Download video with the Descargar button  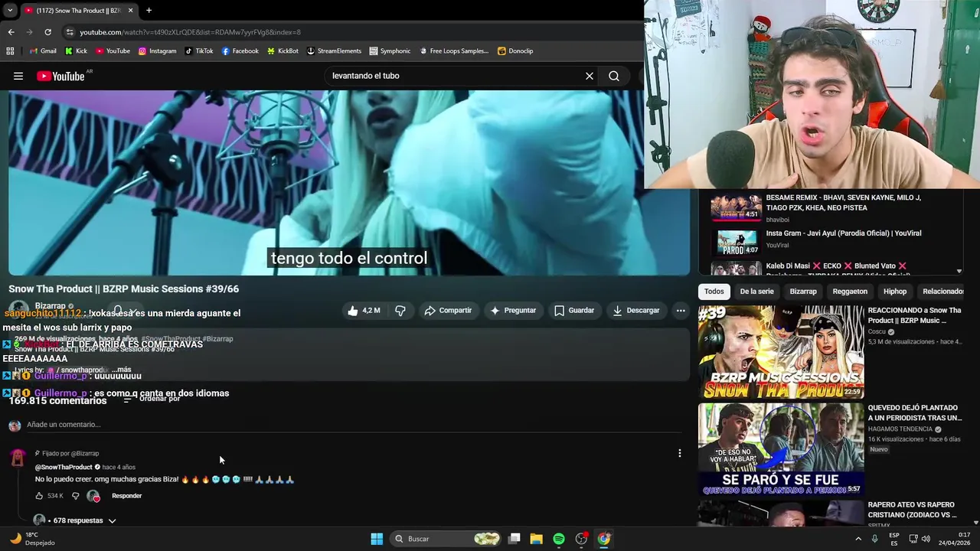pos(635,311)
